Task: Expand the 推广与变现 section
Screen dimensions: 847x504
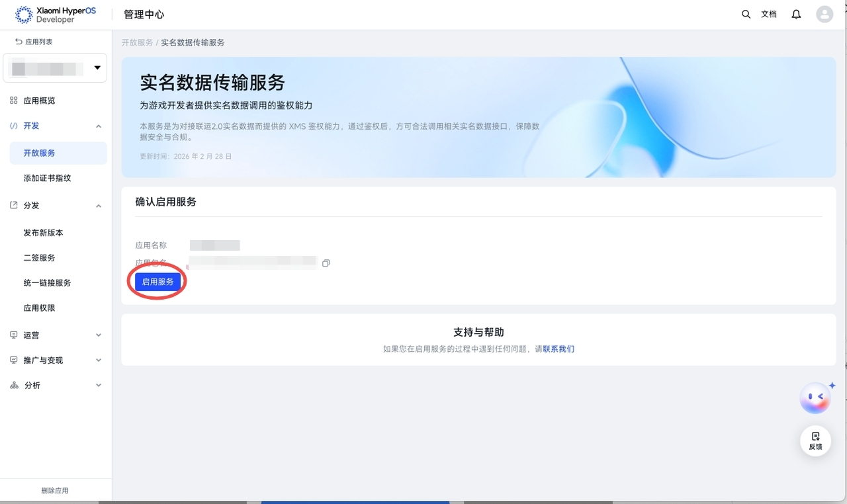Action: click(99, 360)
